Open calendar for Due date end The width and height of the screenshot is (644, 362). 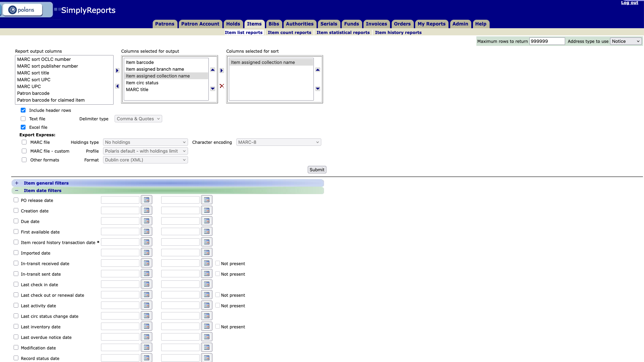207,221
